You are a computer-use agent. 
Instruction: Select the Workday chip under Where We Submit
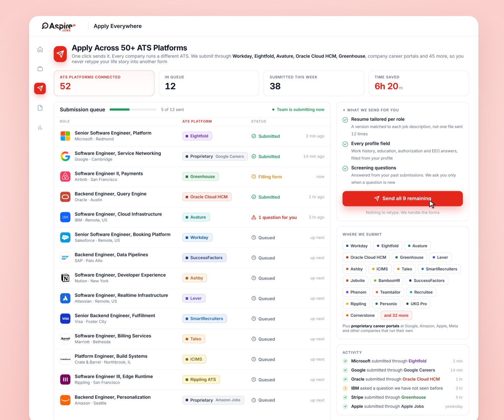[357, 246]
